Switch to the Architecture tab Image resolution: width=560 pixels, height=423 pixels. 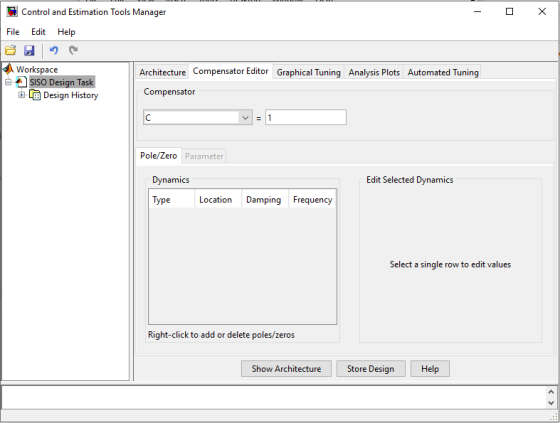coord(162,72)
